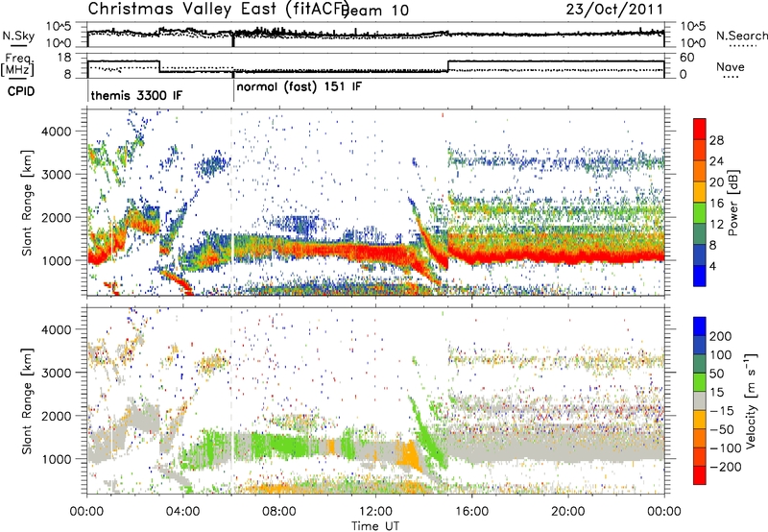Select the 'N.Sky' legend label
Screen dimensions: 768x532
(18, 36)
